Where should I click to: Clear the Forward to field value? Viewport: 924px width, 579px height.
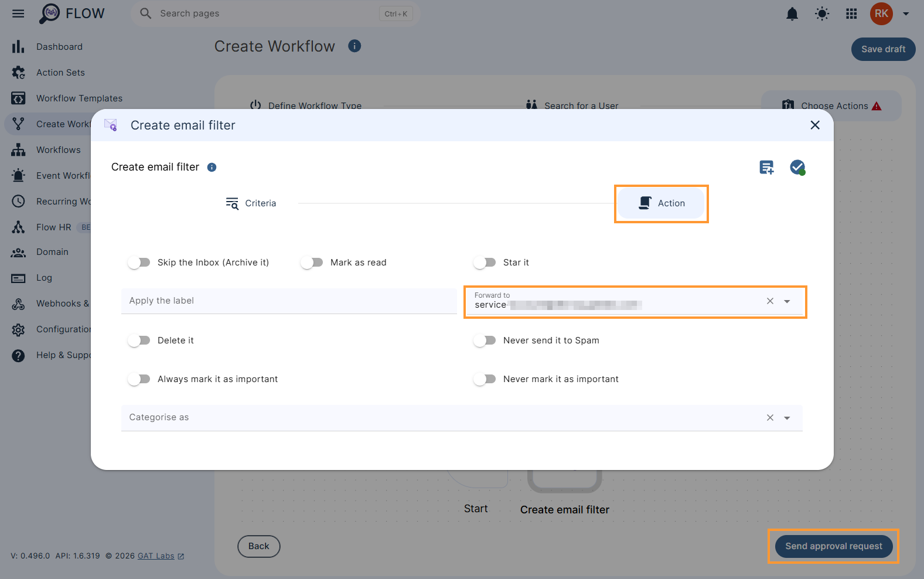[770, 301]
